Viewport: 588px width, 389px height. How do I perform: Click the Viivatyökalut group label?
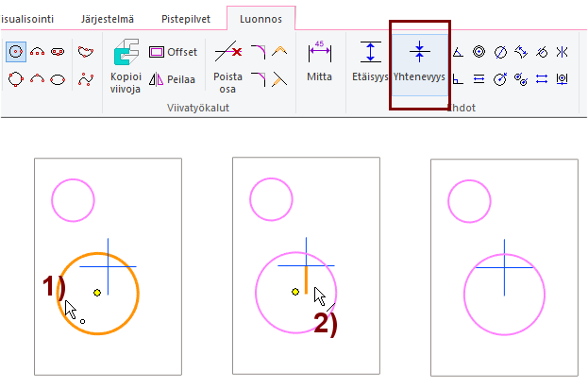198,108
